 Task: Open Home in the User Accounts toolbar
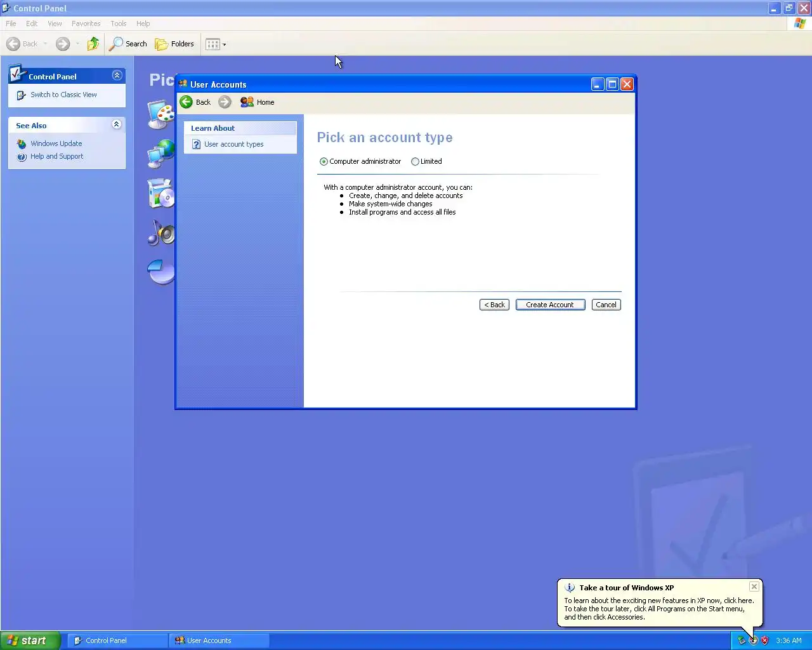[x=258, y=102]
